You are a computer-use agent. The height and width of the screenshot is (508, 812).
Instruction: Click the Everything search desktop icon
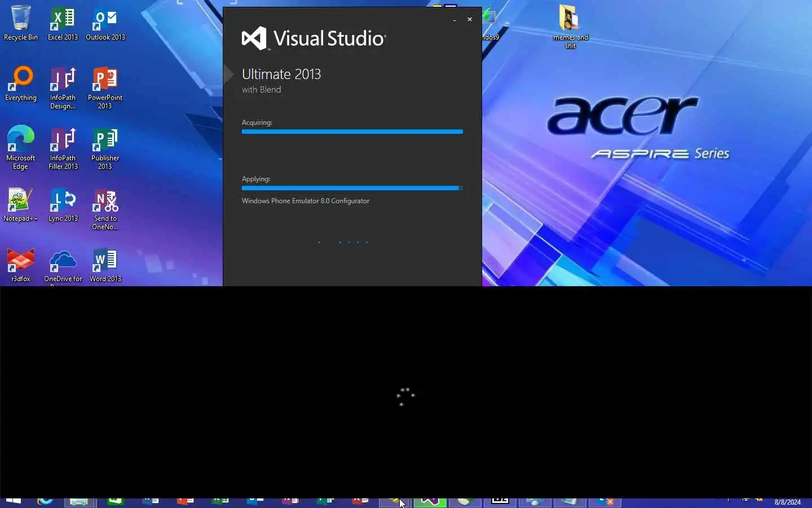pos(21,83)
